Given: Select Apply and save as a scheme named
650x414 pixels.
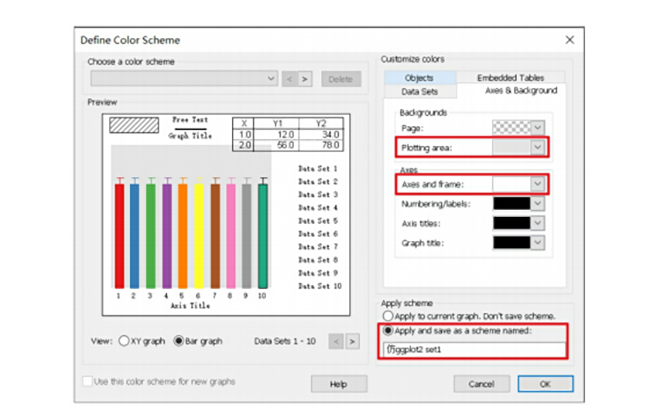Looking at the screenshot, I should pos(390,332).
